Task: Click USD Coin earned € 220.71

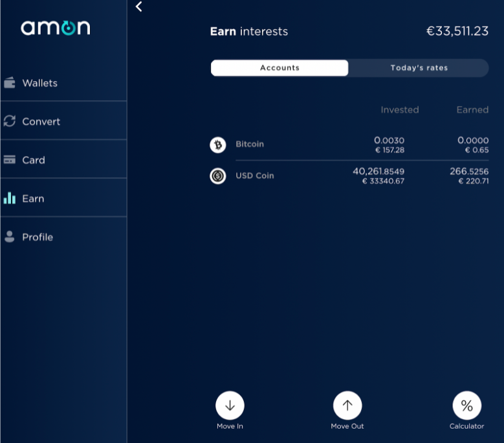Action: (x=474, y=181)
